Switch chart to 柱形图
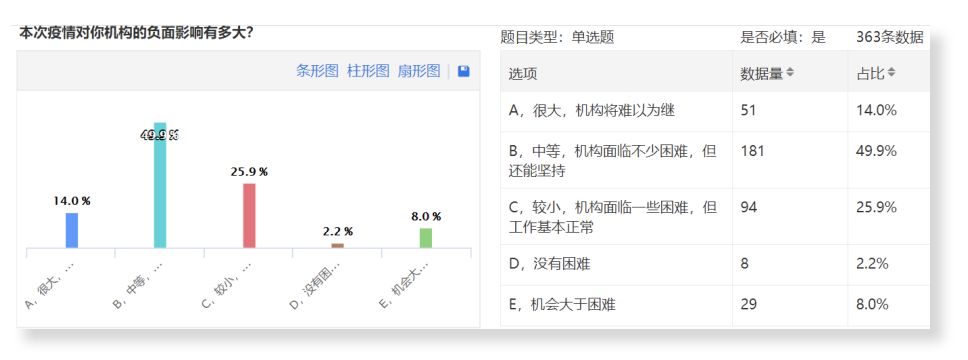Screen dimensions: 968x360 (x=368, y=71)
